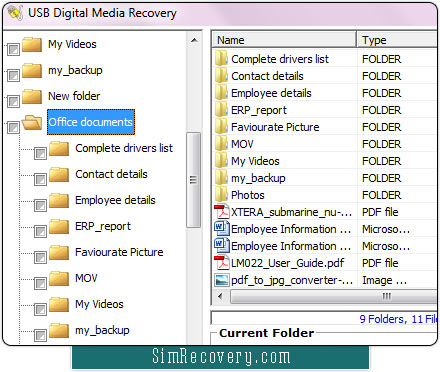
Task: Select Contact details in the folder tree
Action: point(111,174)
